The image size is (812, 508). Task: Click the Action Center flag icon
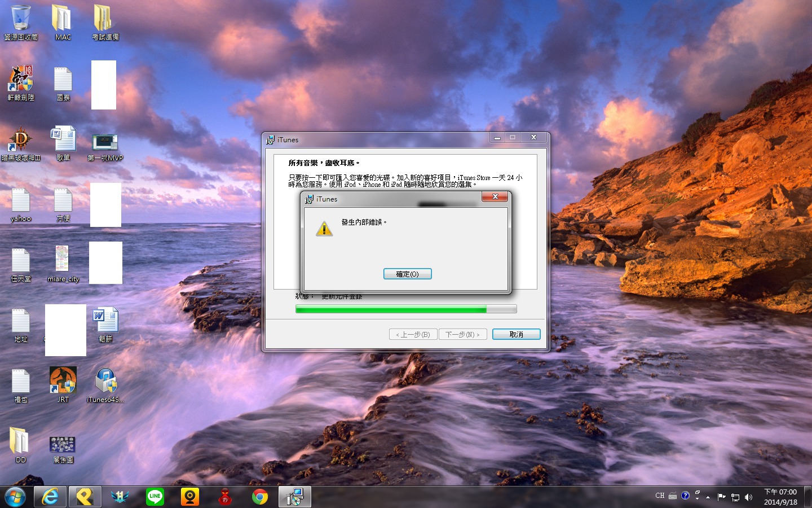(x=721, y=497)
